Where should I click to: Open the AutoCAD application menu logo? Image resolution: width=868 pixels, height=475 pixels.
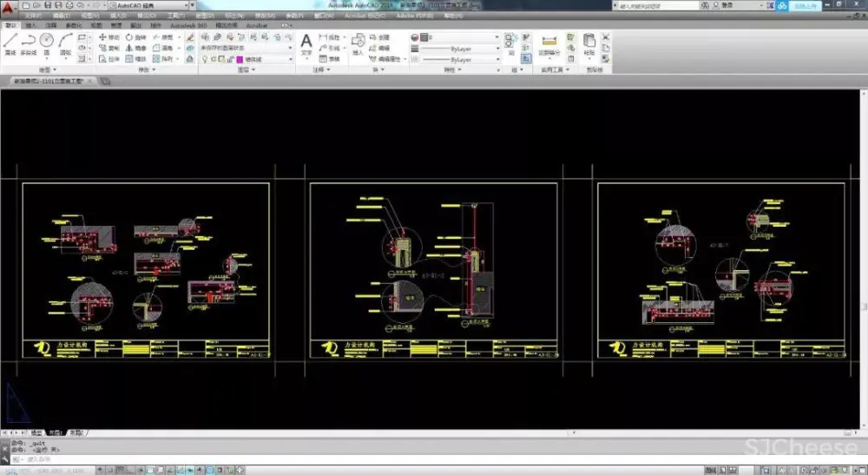click(8, 8)
